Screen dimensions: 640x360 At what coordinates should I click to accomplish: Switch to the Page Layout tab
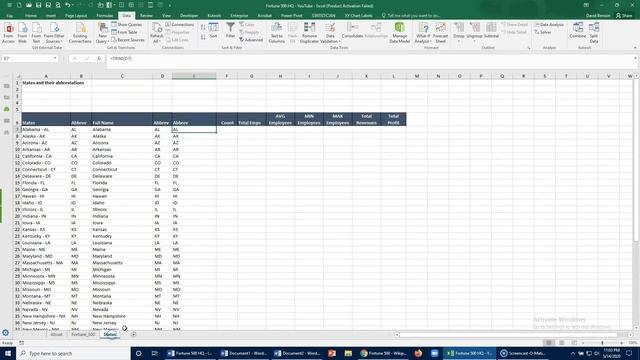(x=76, y=16)
